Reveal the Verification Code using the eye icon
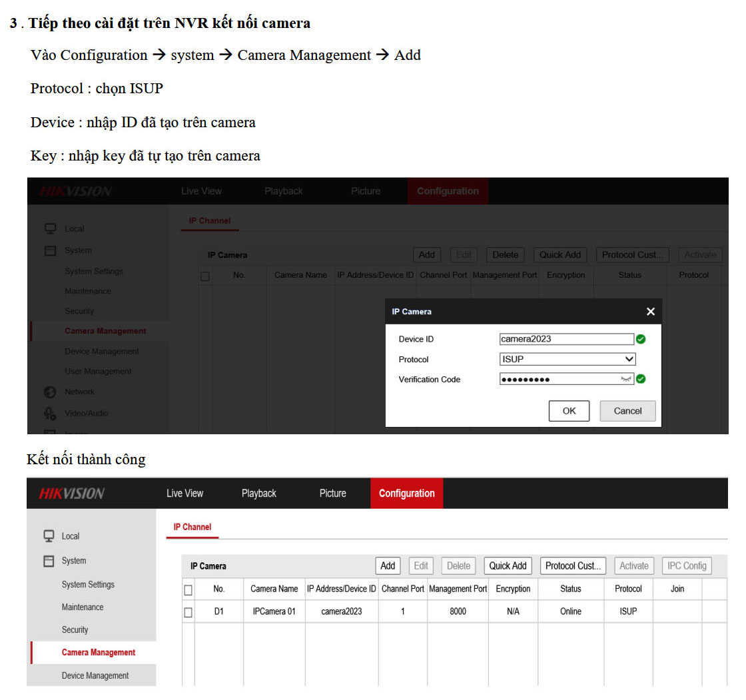The image size is (746, 700). (625, 379)
